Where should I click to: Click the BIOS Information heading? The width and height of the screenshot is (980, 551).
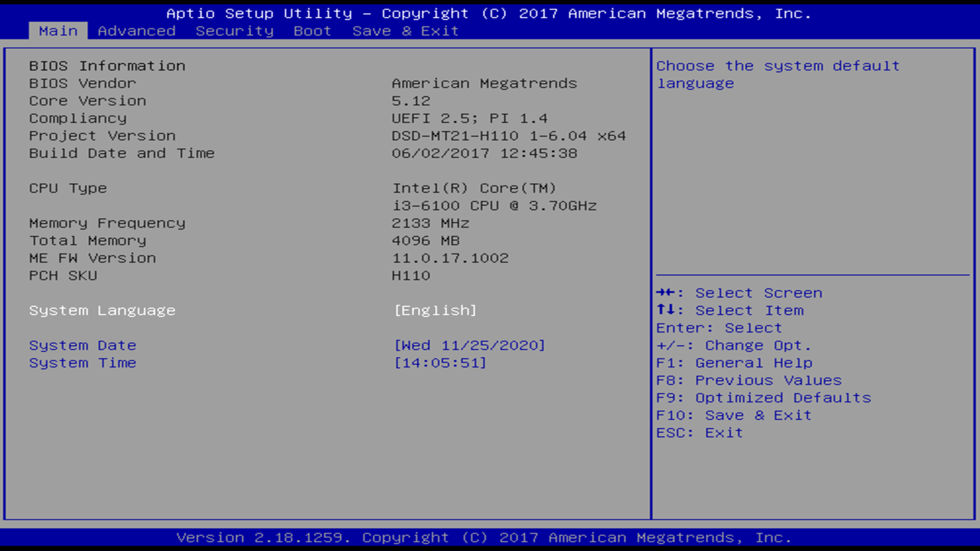107,66
